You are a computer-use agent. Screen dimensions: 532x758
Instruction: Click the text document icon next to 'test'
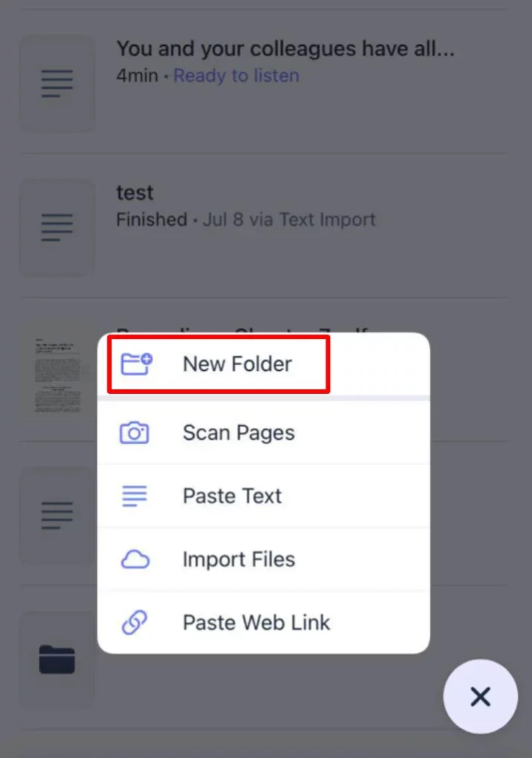(x=57, y=227)
